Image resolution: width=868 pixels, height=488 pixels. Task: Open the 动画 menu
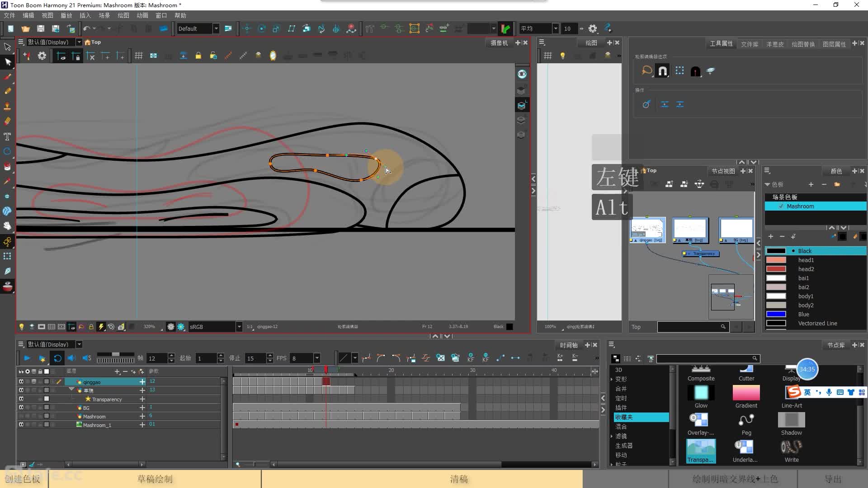tap(142, 15)
